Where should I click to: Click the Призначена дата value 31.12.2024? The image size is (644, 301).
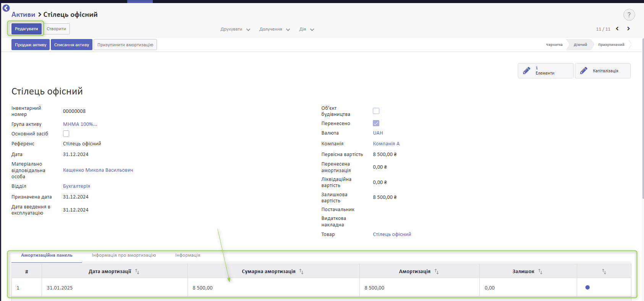pos(76,197)
